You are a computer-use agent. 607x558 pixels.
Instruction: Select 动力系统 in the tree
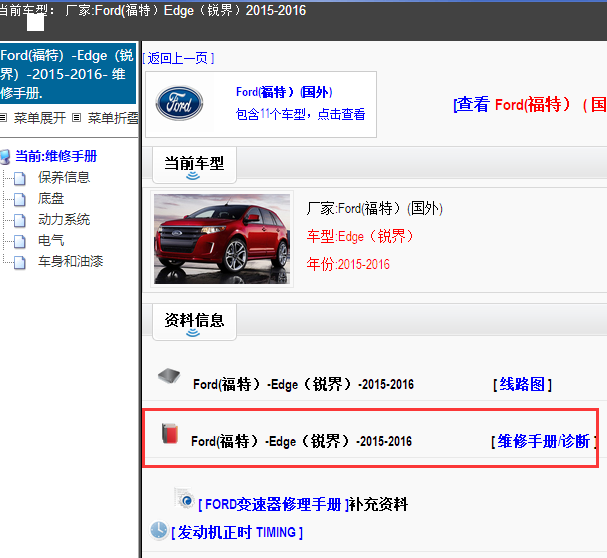tap(64, 219)
